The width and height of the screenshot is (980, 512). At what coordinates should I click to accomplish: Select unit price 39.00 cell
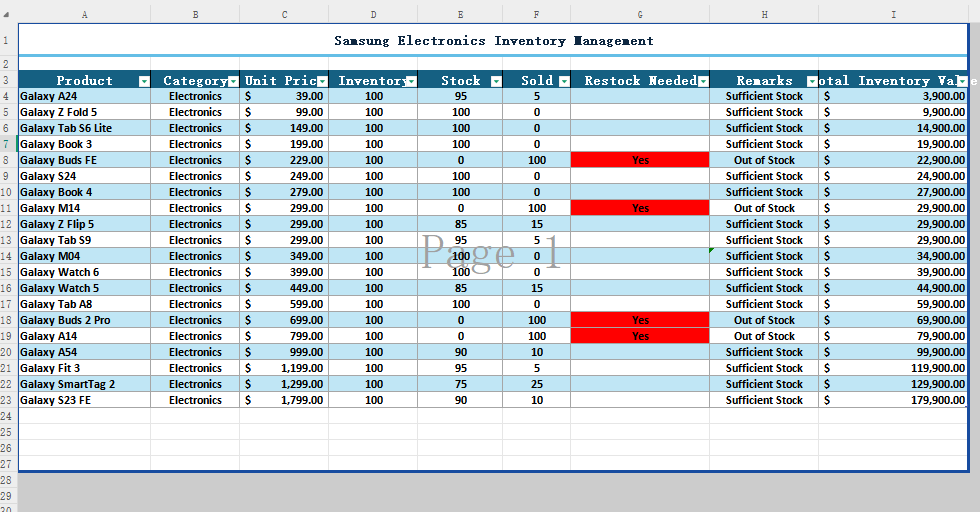click(284, 96)
